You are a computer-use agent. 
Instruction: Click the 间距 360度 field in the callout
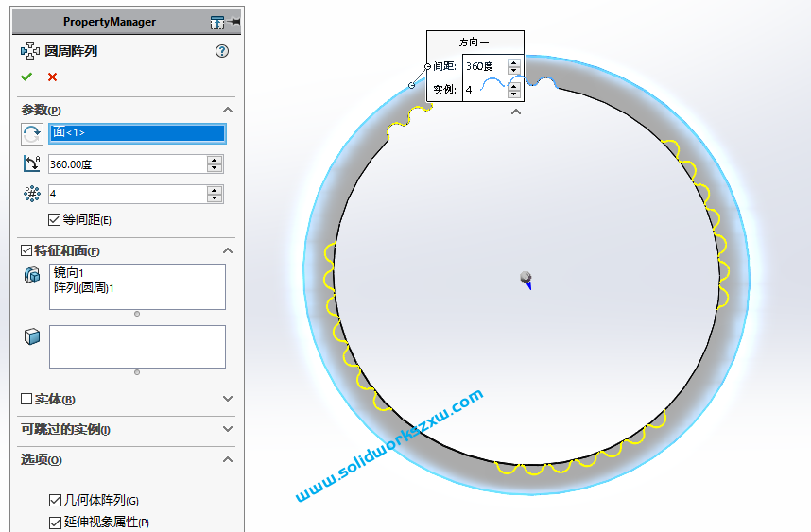tap(485, 66)
